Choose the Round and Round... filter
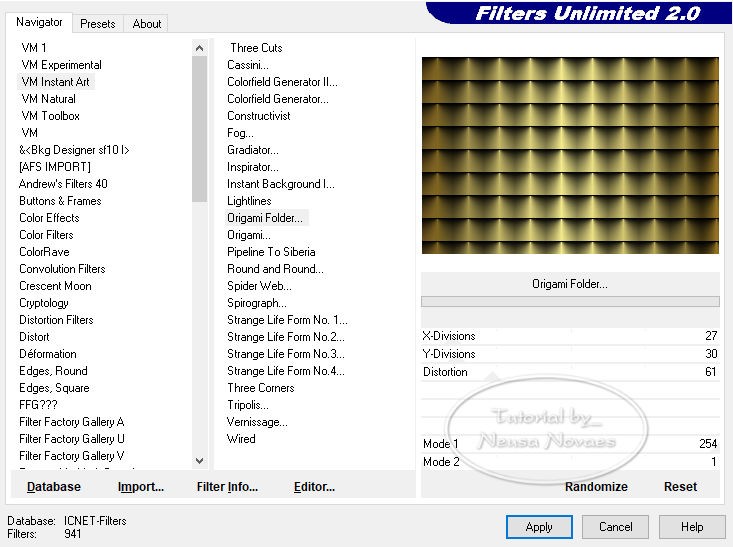The image size is (733, 547). (x=275, y=269)
